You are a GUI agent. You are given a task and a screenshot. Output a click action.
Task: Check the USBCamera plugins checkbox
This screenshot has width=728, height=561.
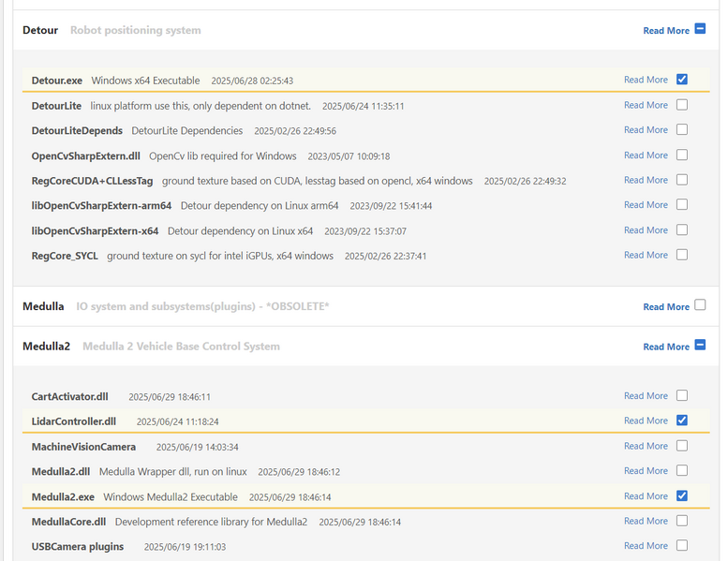[681, 545]
